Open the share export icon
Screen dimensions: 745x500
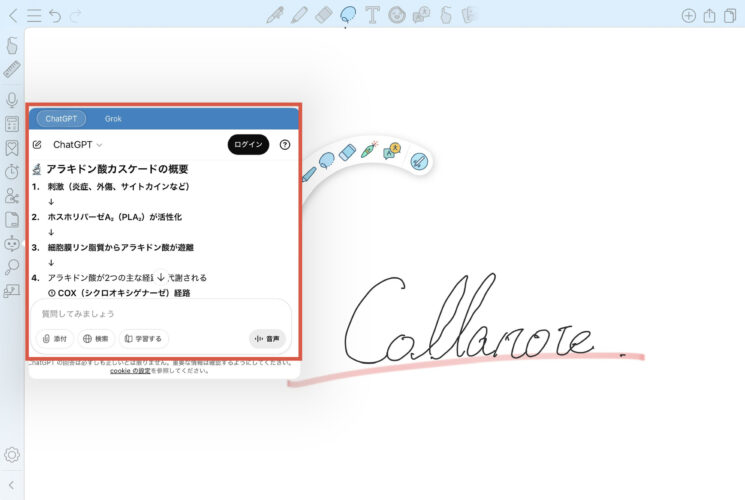pyautogui.click(x=709, y=15)
